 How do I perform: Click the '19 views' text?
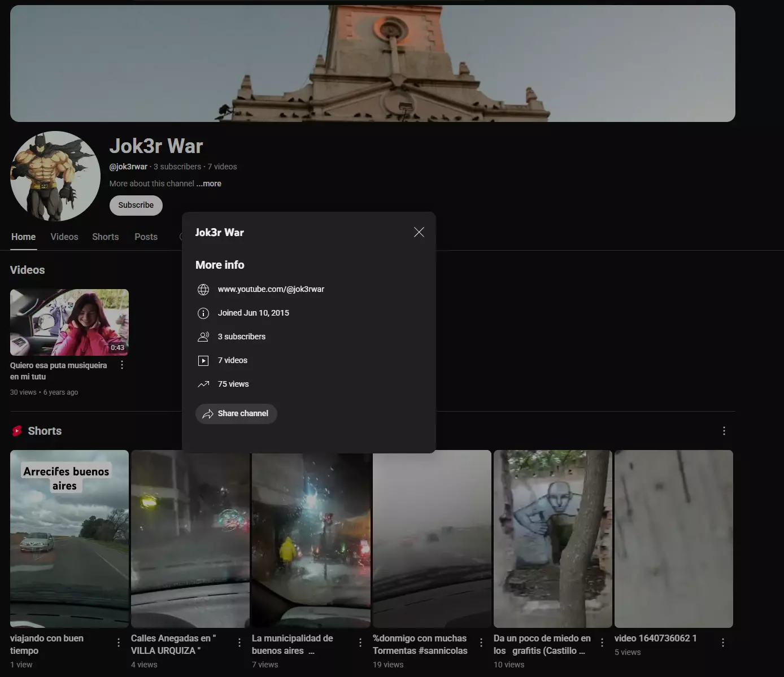pos(388,665)
